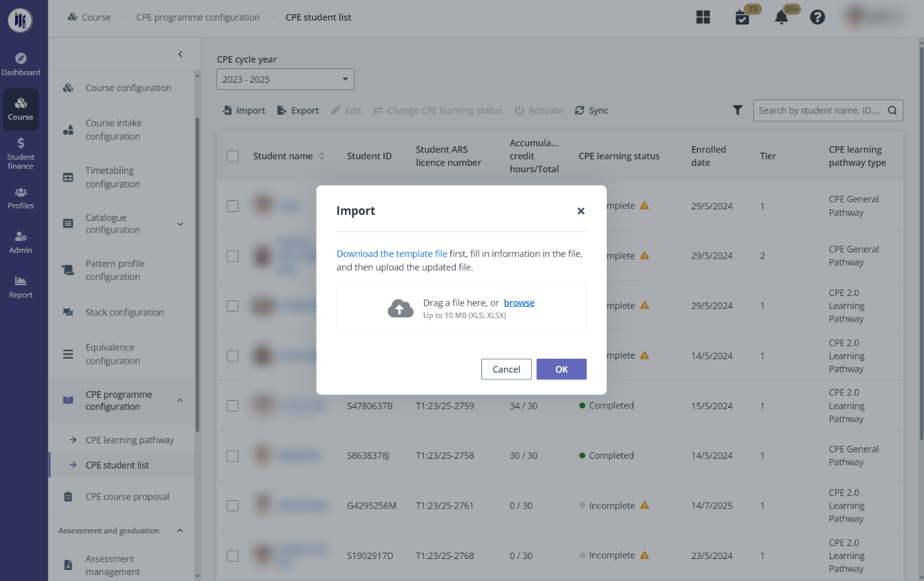Click licence number T:23/25-2759 cell

445,406
